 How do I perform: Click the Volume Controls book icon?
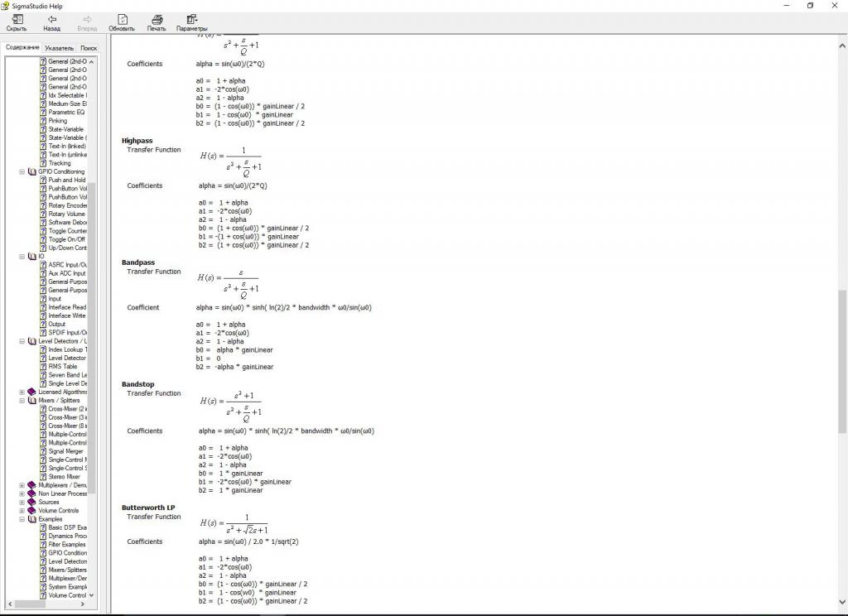coord(32,511)
